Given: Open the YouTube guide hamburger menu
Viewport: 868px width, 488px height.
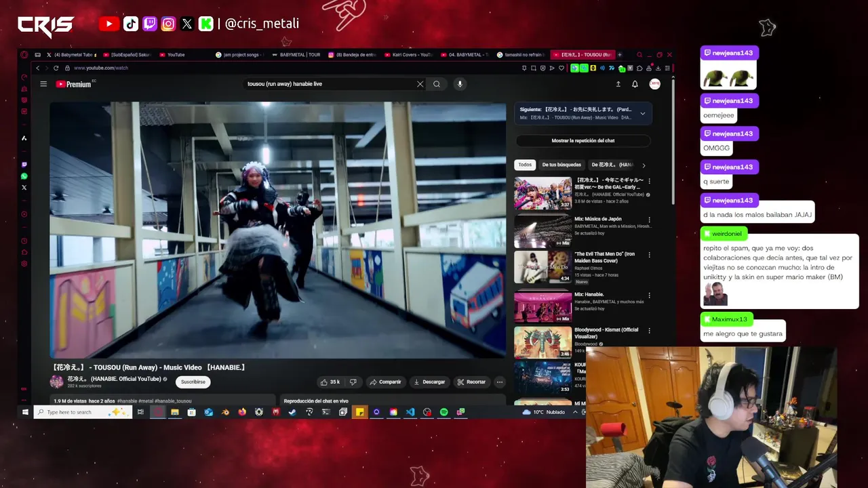Looking at the screenshot, I should tap(43, 84).
